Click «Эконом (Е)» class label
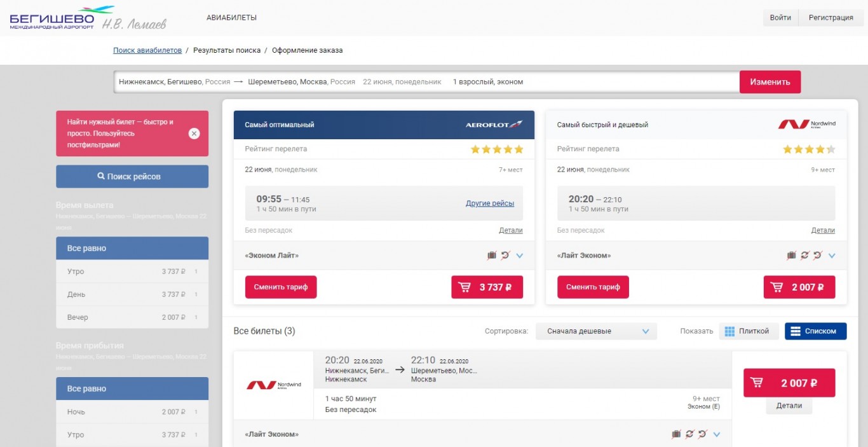868x447 pixels. [x=703, y=407]
